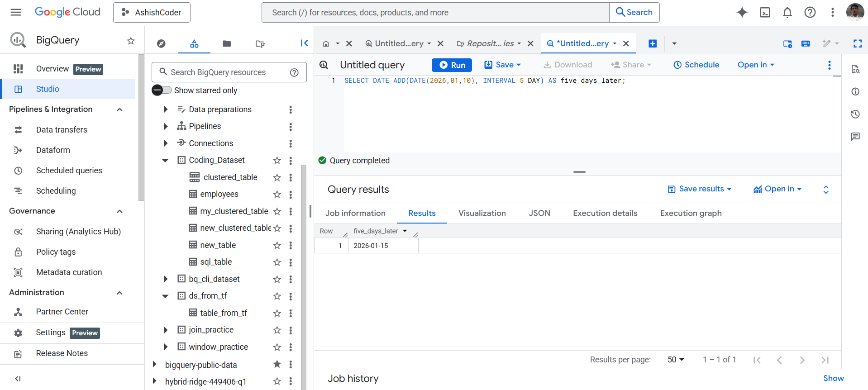Create a new query tab with plus icon
Screen dimensions: 868x390
653,43
